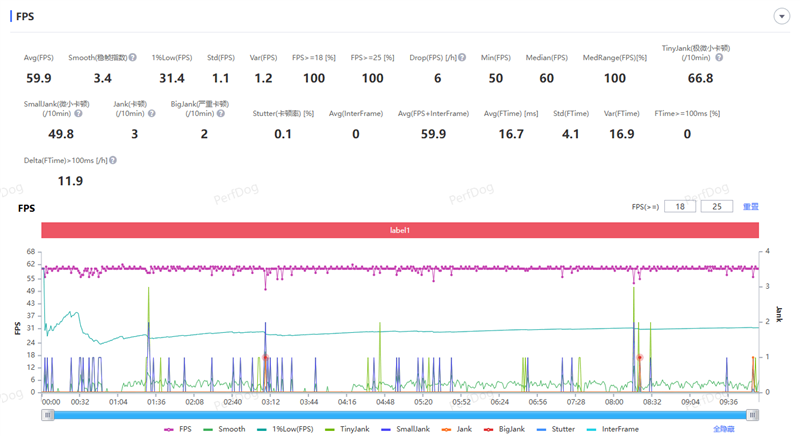Toggle the FPS series in the legend

click(178, 429)
